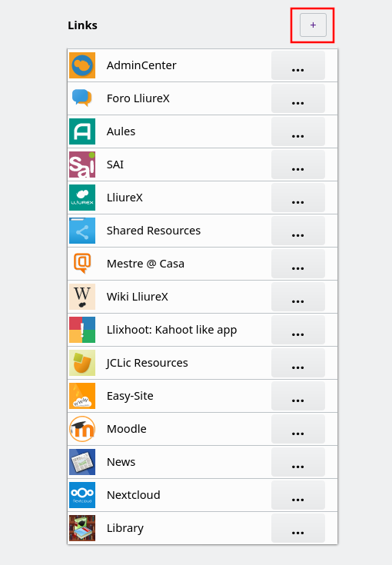
Task: Click the Nextcloud blue logo icon
Action: coord(82,495)
